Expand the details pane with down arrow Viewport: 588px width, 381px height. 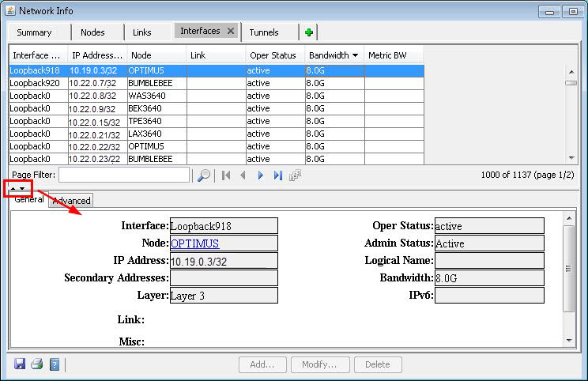click(23, 188)
